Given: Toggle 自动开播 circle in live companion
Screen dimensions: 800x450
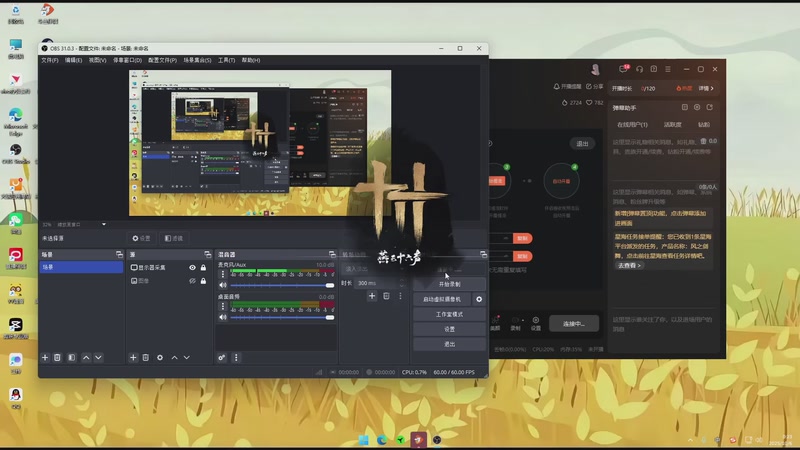Looking at the screenshot, I should point(561,181).
